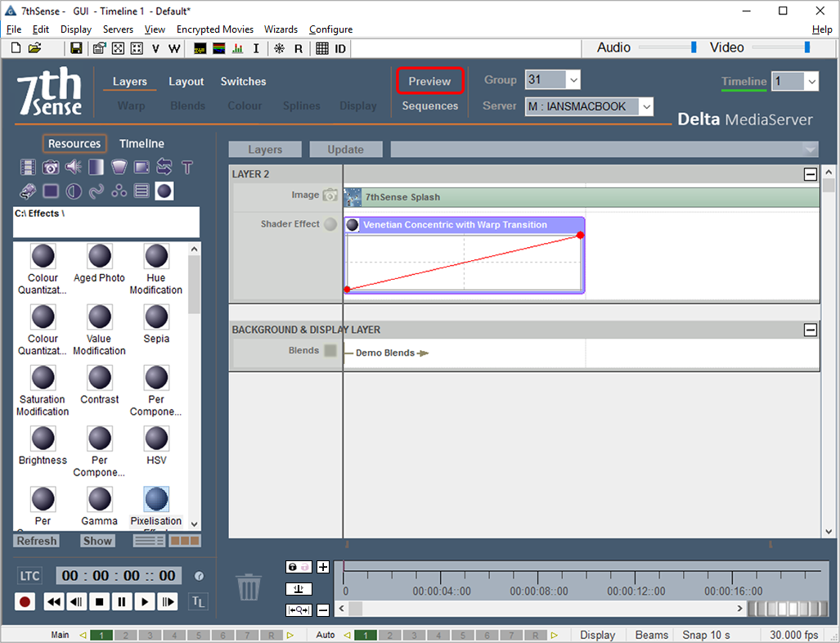The height and width of the screenshot is (643, 840).
Task: Collapse the Background & Display Layer
Action: pyautogui.click(x=811, y=330)
